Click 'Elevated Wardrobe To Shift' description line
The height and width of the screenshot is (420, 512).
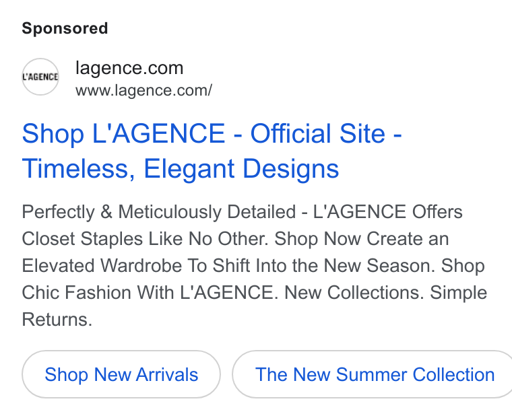click(x=137, y=266)
